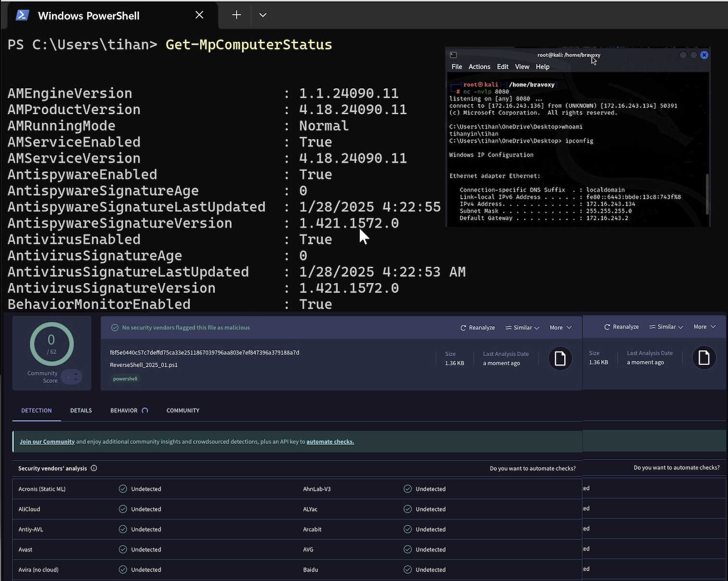Expand the new-tab profile dropdown chevron
The height and width of the screenshot is (581, 728).
coord(263,15)
